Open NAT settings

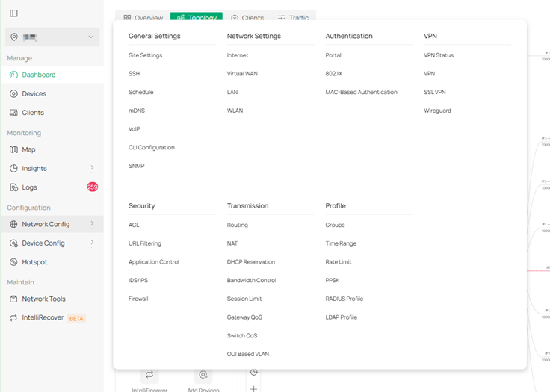[232, 243]
